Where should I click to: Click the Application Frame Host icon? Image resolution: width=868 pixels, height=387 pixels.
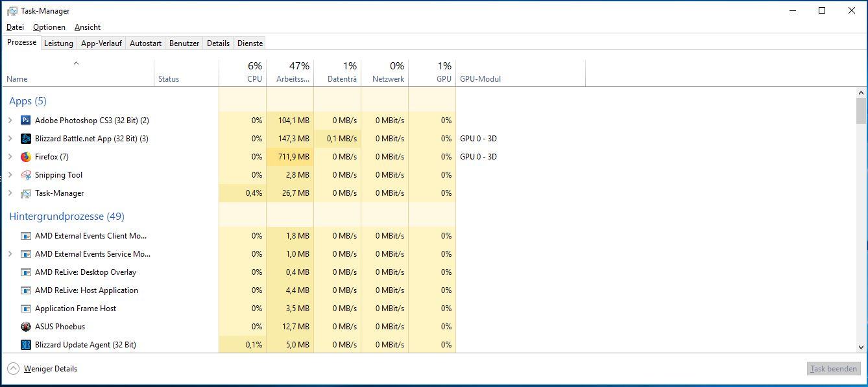click(26, 309)
